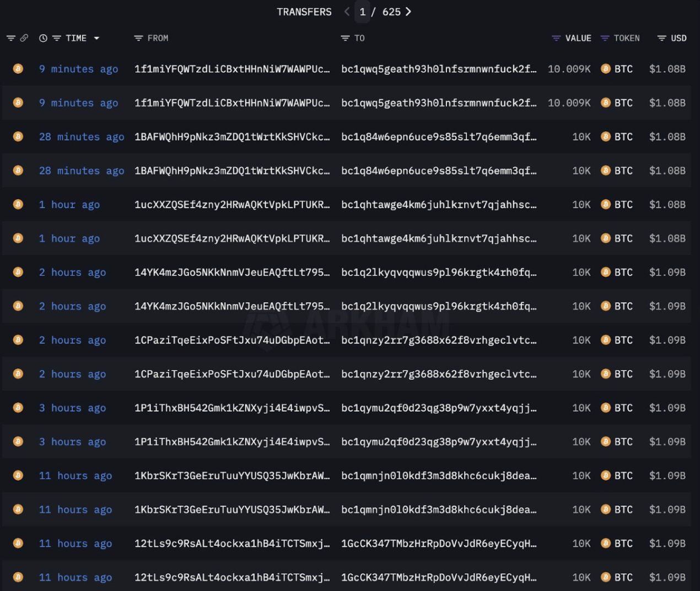This screenshot has height=591, width=700.
Task: Expand the TIME sort dropdown caret
Action: pyautogui.click(x=96, y=38)
